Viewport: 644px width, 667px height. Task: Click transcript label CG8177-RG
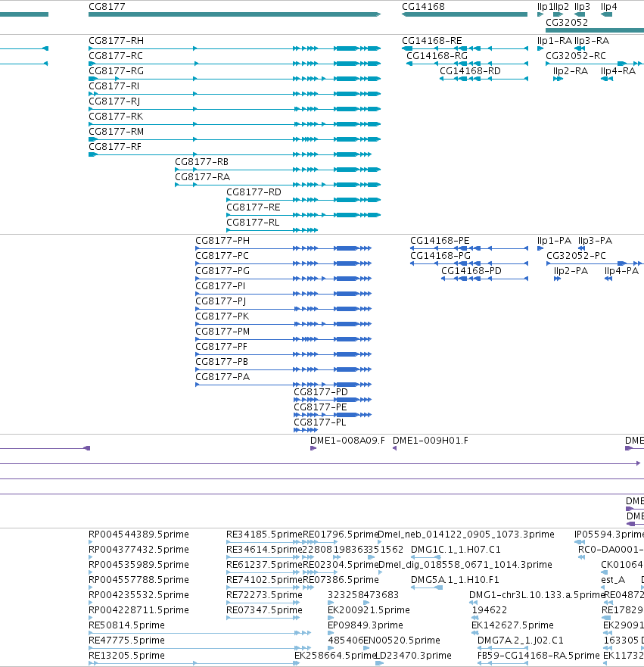pyautogui.click(x=116, y=71)
